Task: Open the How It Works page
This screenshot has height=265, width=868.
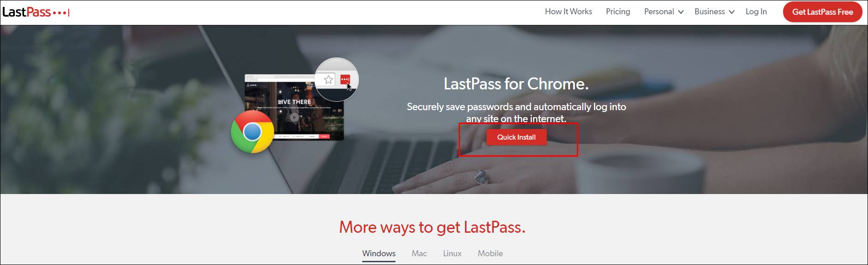Action: coord(569,12)
